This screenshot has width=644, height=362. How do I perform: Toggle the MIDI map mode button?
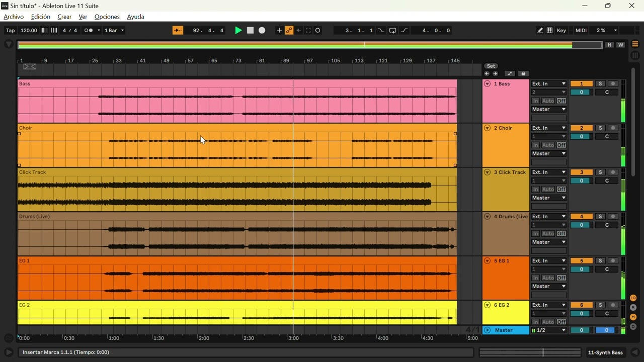(581, 31)
